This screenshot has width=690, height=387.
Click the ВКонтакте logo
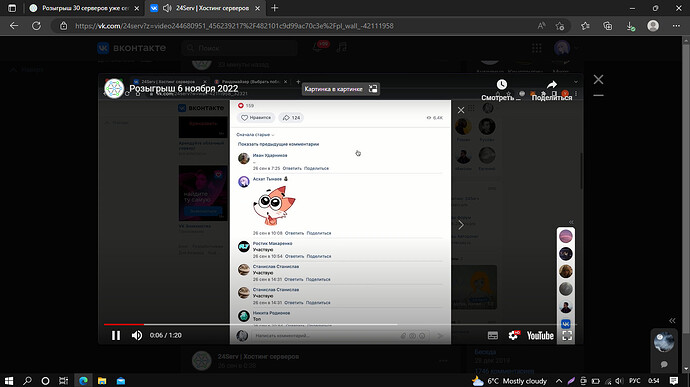[132, 48]
